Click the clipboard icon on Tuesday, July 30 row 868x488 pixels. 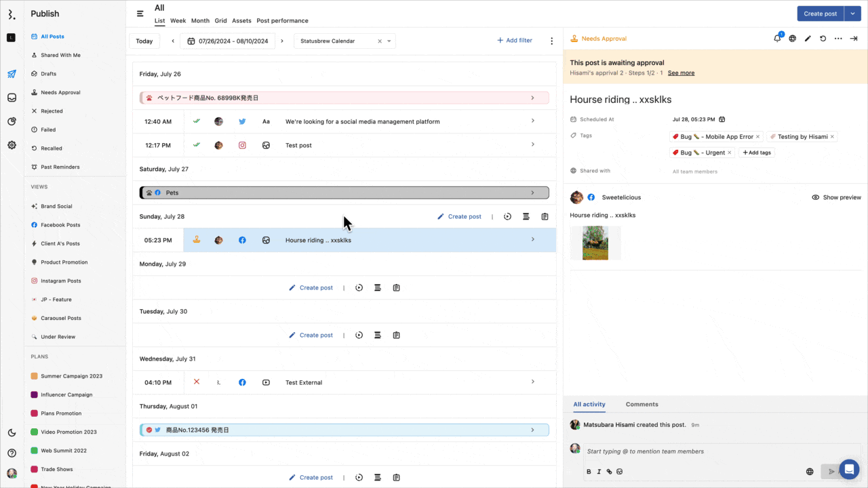coord(396,335)
